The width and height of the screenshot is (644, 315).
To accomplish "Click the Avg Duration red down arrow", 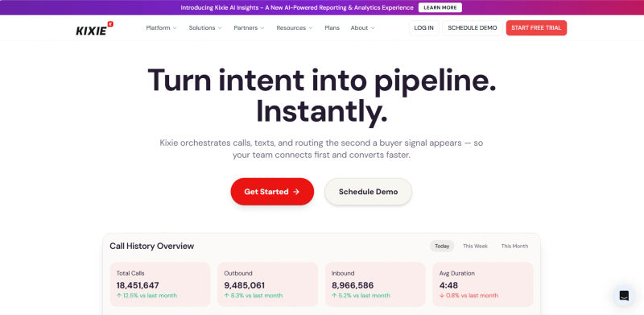I will click(x=442, y=295).
